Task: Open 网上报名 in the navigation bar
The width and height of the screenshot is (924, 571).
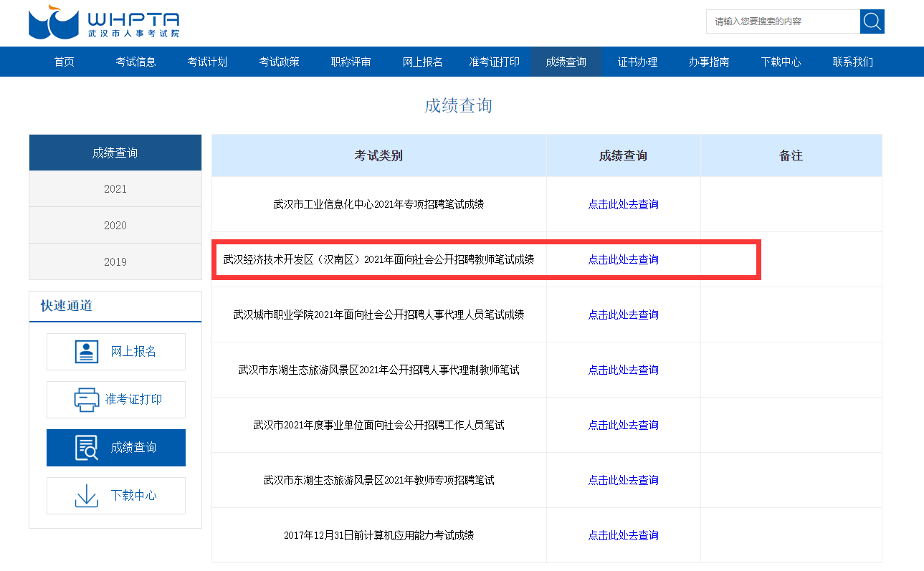Action: click(423, 62)
